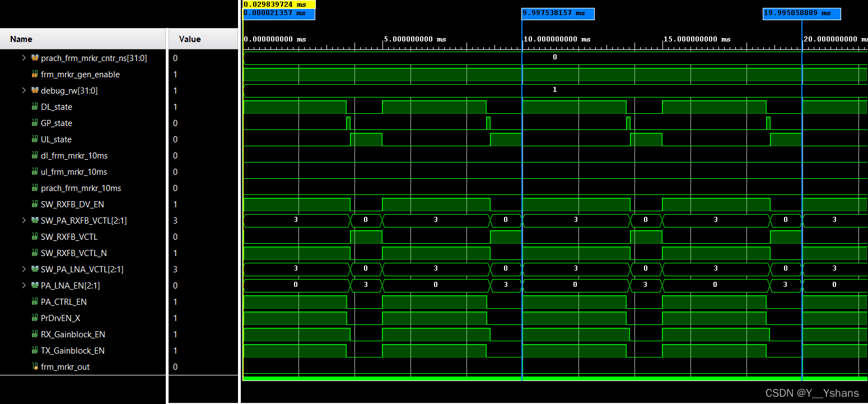Select the GP_state signal name
This screenshot has height=404, width=868.
(x=57, y=123)
